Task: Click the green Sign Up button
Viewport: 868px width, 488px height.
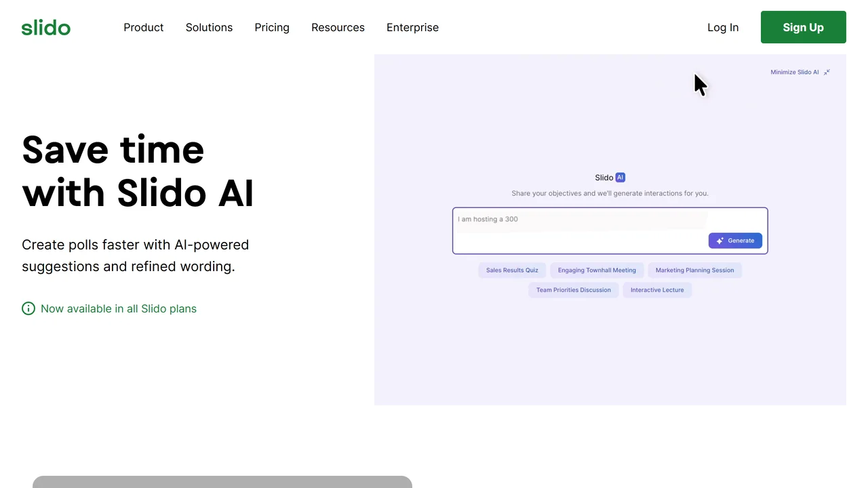Action: (x=804, y=27)
